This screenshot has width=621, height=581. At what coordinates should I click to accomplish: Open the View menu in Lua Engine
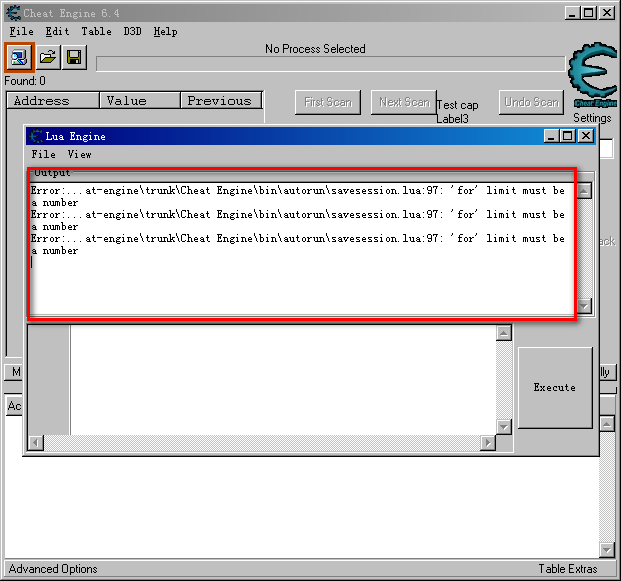tap(79, 154)
